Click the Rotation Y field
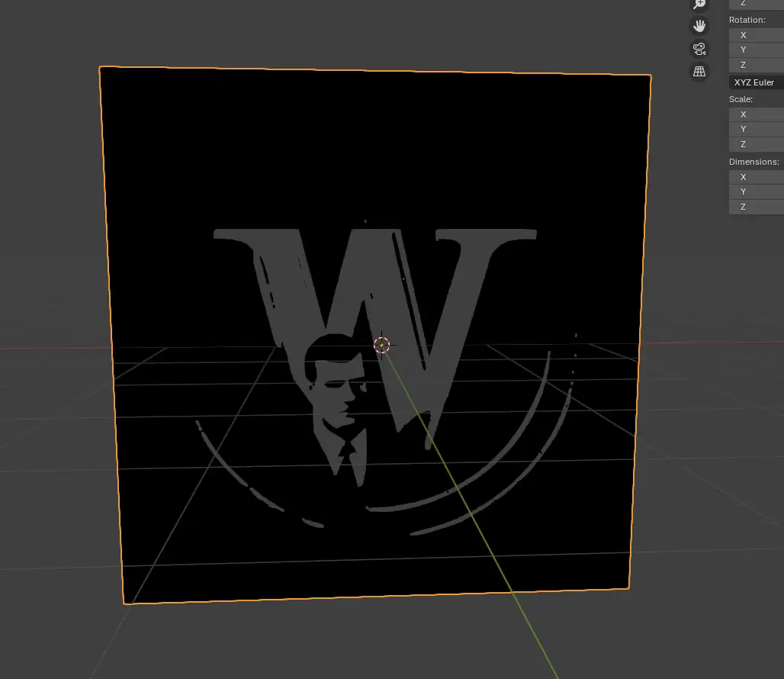 tap(756, 50)
